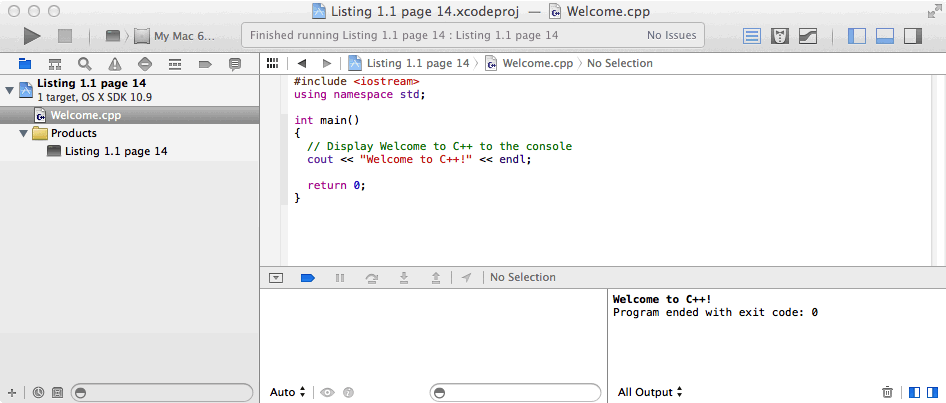Collapse the Listing 1.1 page 14 project
Screen dimensions: 946x403
[x=9, y=90]
